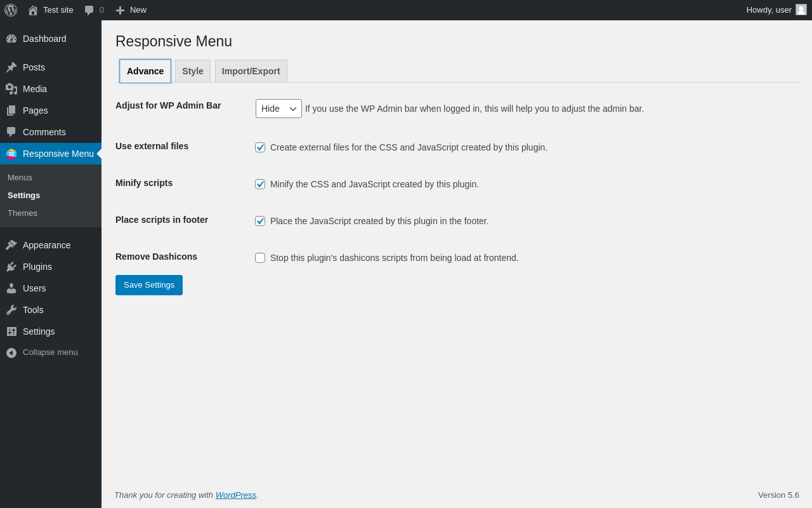This screenshot has height=508, width=812.
Task: Open the Adjust for WP Admin Bar dropdown
Action: pyautogui.click(x=278, y=109)
